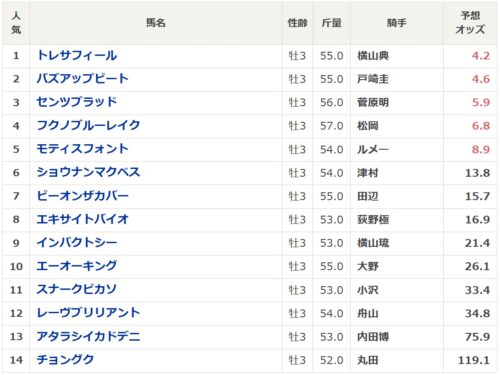Click the 斤量 column header
Image resolution: width=500 pixels, height=375 pixels.
pyautogui.click(x=331, y=23)
